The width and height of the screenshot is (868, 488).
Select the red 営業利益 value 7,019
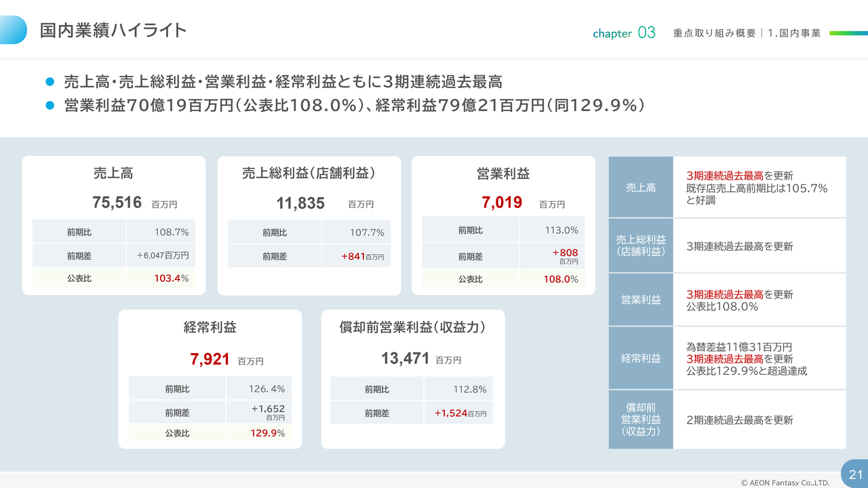[502, 203]
